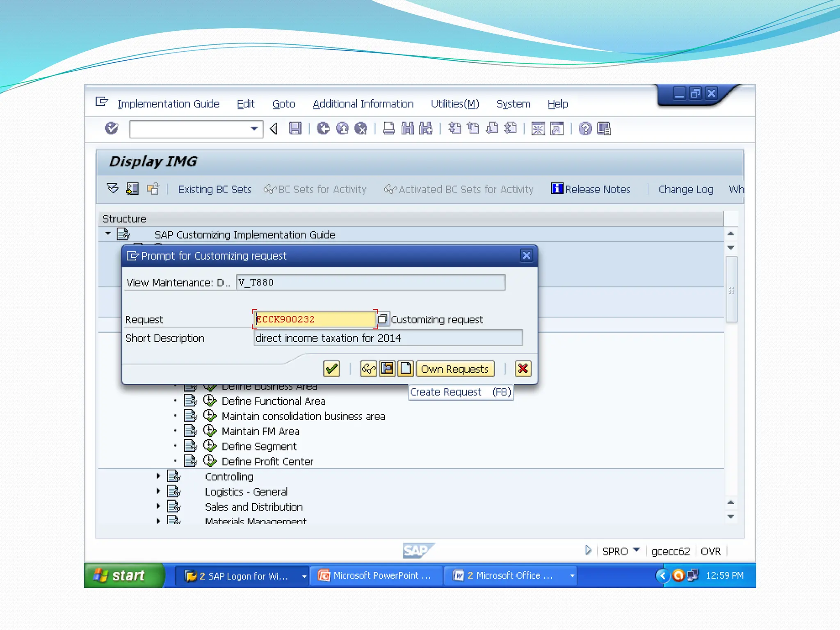The image size is (840, 630).
Task: Open SAP Logon taskbar group
Action: 242,575
